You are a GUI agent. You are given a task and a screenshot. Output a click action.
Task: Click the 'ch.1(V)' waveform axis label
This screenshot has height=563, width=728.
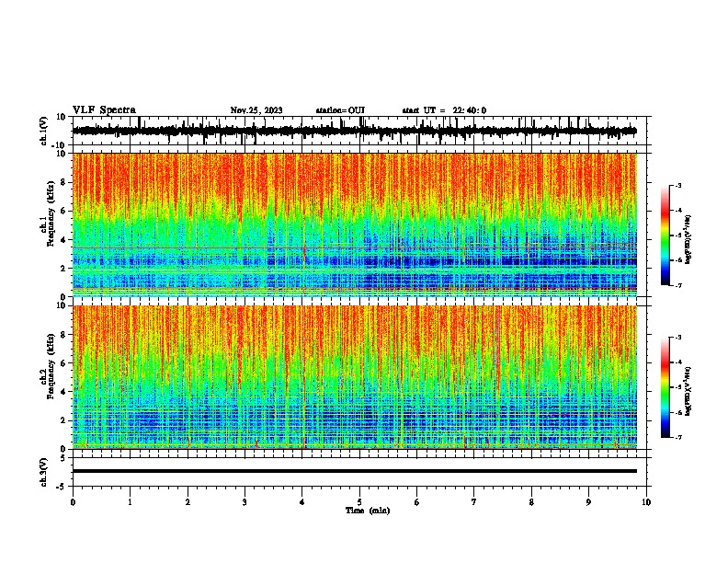coord(44,131)
